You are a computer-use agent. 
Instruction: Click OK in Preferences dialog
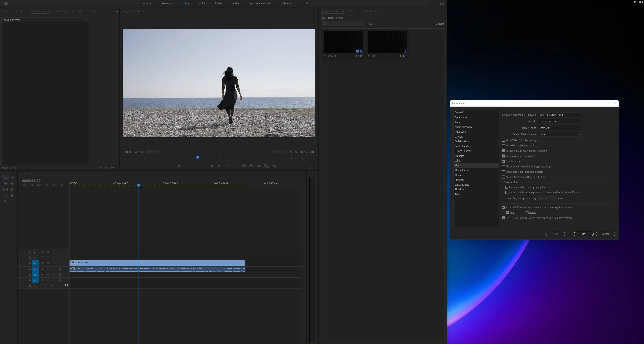[583, 234]
